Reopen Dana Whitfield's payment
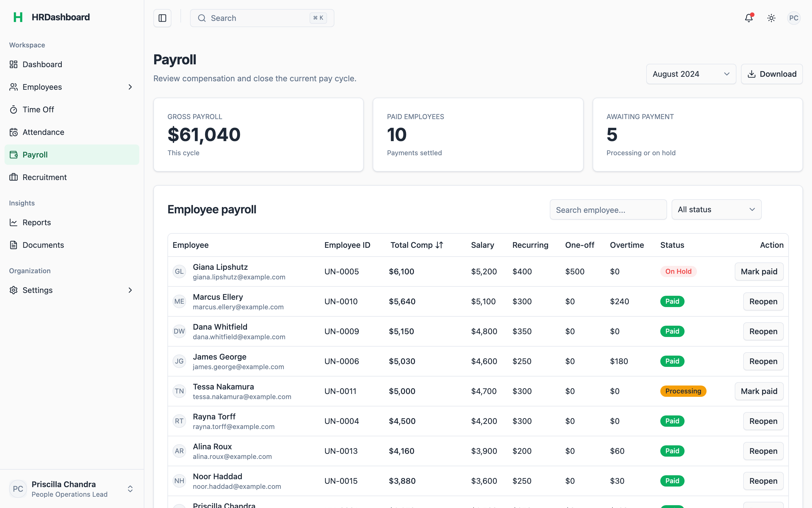This screenshot has width=812, height=508. 763,331
